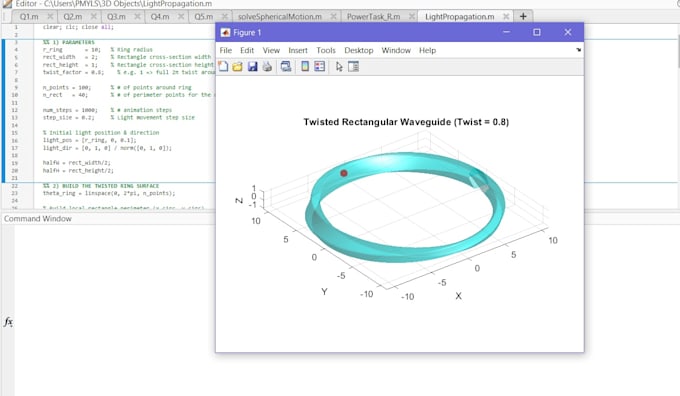Click the fx function browser icon
Image resolution: width=680 pixels, height=396 pixels.
(8, 322)
